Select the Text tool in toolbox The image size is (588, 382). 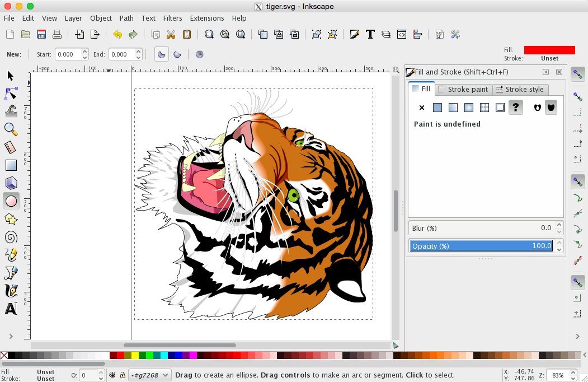click(11, 309)
